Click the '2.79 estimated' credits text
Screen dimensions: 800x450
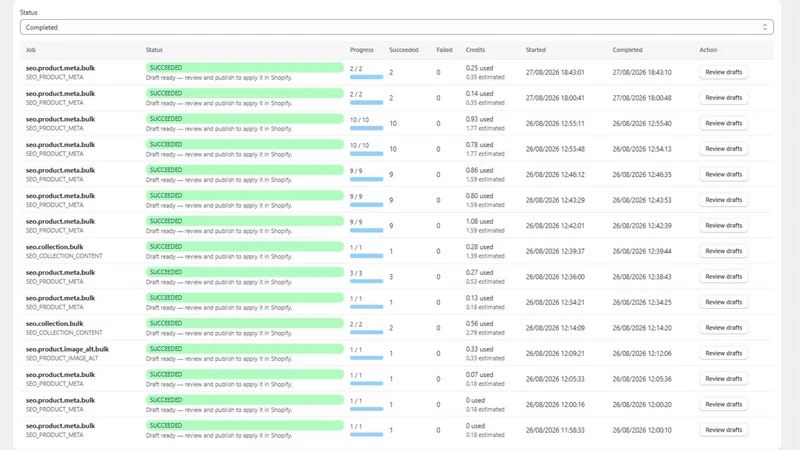[485, 333]
